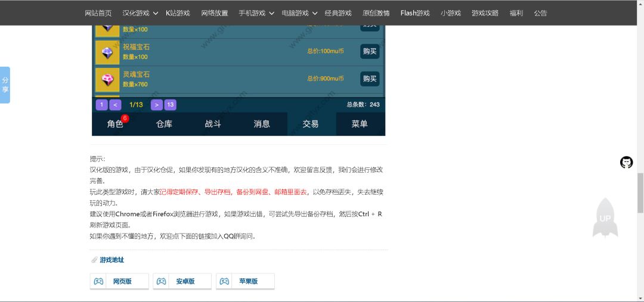Expand the 手机游戏 dropdown arrow
The height and width of the screenshot is (302, 644).
pyautogui.click(x=272, y=13)
